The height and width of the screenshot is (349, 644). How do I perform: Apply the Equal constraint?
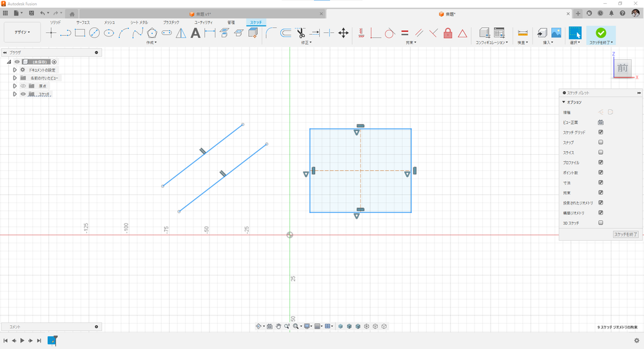click(405, 33)
